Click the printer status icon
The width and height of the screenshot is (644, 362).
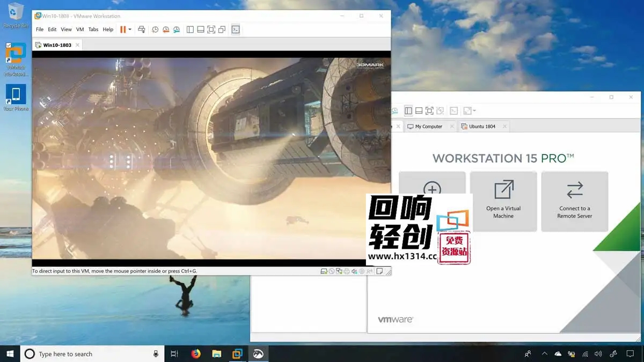tap(347, 271)
